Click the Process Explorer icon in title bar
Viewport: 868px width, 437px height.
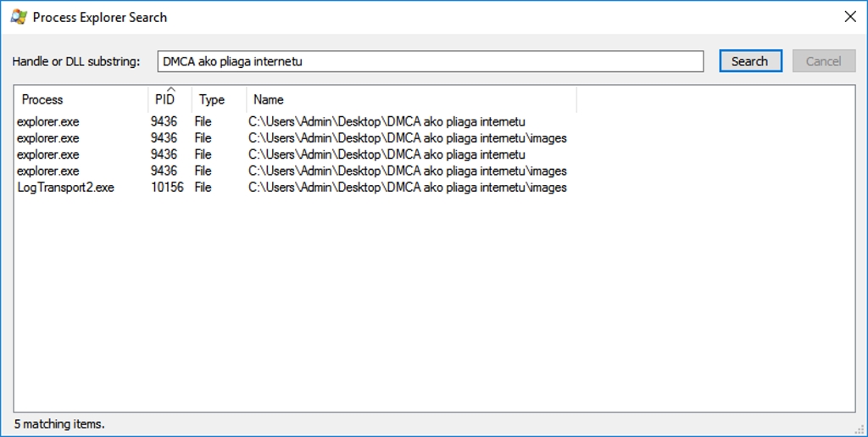(18, 17)
